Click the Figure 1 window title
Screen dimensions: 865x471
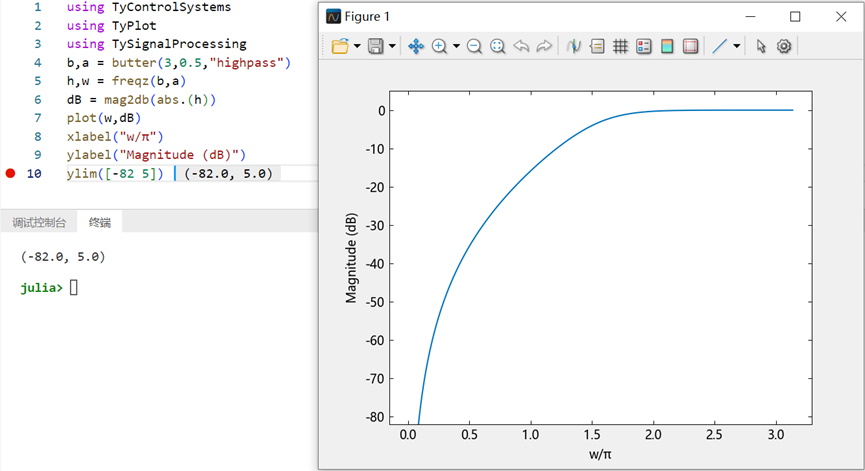(x=367, y=17)
